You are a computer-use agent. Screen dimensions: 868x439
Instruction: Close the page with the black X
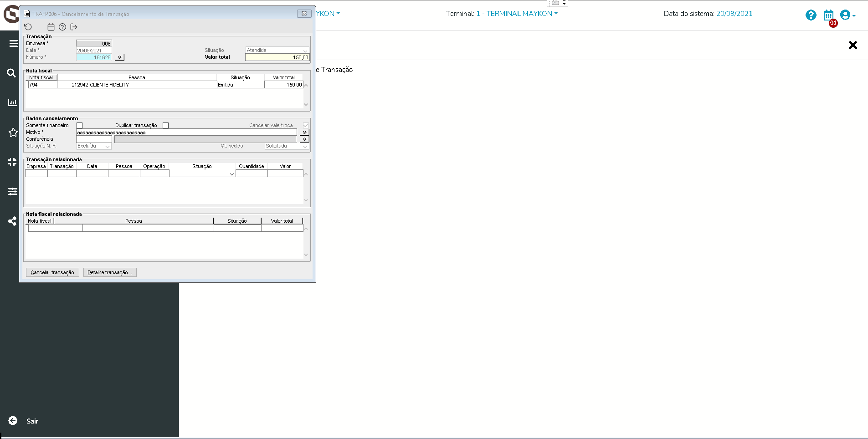853,45
